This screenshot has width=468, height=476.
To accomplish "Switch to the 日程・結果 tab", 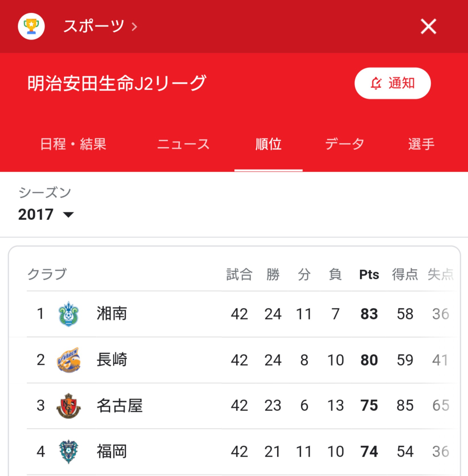I will tap(73, 144).
